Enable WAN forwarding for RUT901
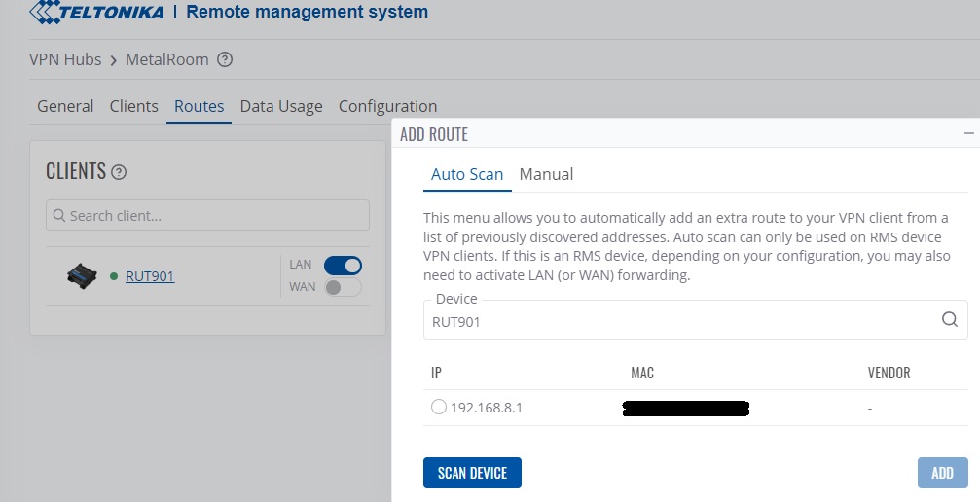 click(343, 287)
